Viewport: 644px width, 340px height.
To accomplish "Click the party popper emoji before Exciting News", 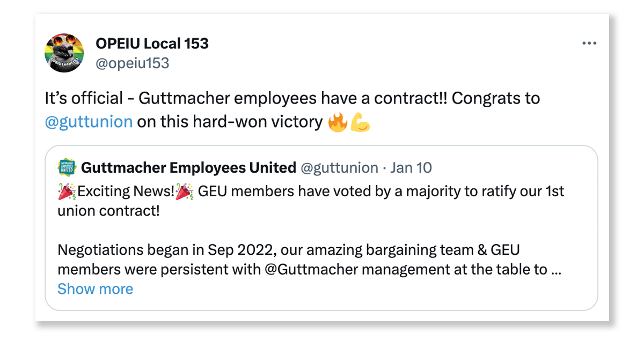I will [66, 191].
